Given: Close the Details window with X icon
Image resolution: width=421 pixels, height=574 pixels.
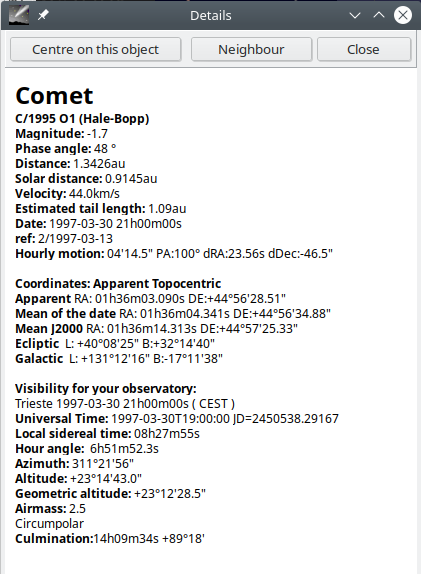Looking at the screenshot, I should (x=403, y=15).
